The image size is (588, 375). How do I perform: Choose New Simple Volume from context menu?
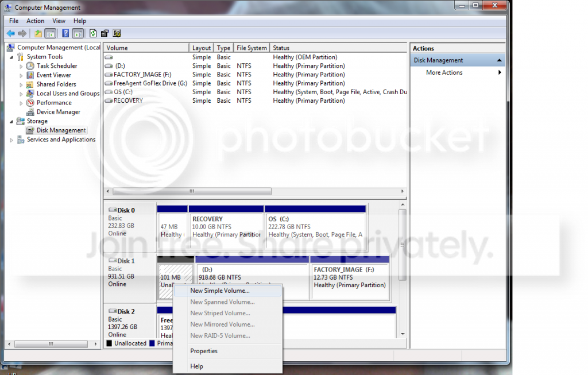pyautogui.click(x=227, y=291)
